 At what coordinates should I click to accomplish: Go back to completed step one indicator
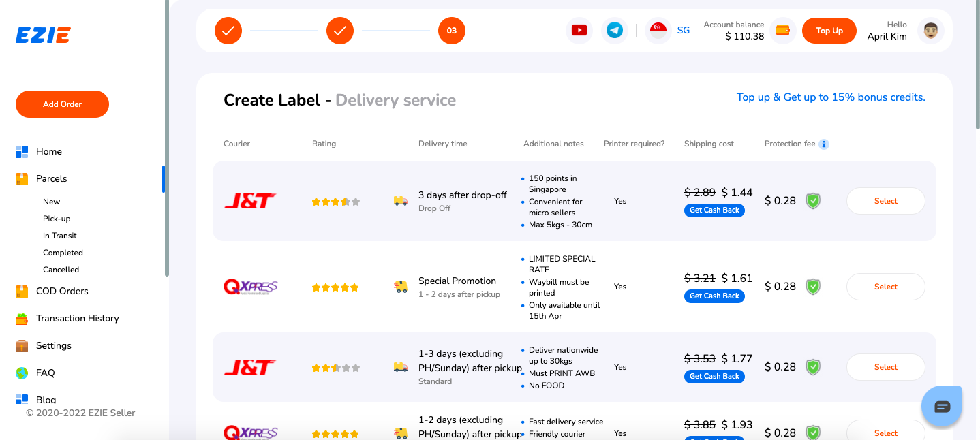tap(228, 31)
